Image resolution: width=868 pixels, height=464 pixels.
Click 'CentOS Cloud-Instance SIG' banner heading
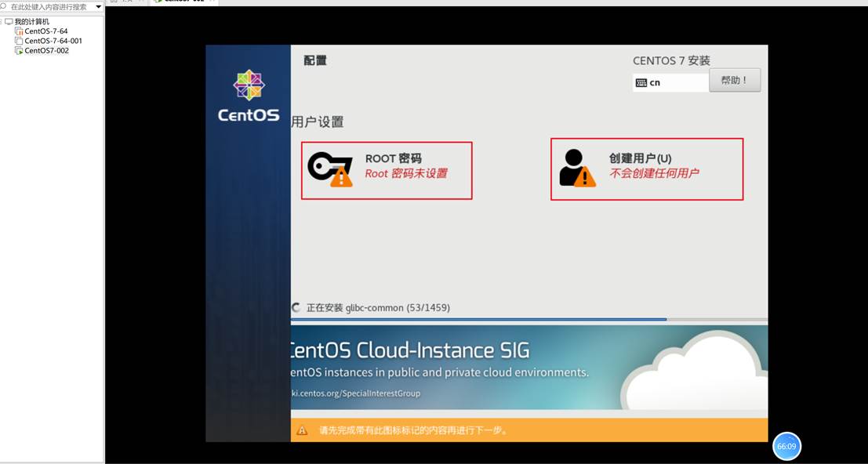click(409, 350)
